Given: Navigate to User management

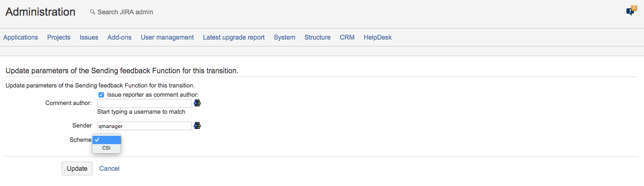Looking at the screenshot, I should 168,37.
